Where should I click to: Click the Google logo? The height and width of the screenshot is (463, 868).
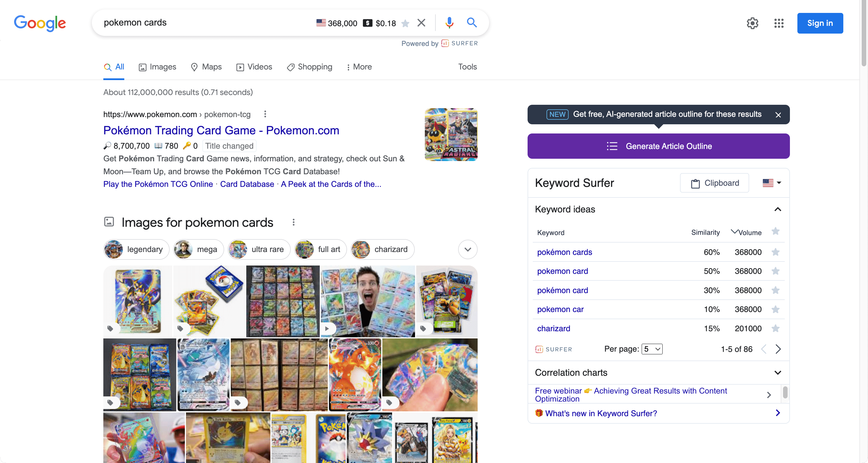[40, 23]
